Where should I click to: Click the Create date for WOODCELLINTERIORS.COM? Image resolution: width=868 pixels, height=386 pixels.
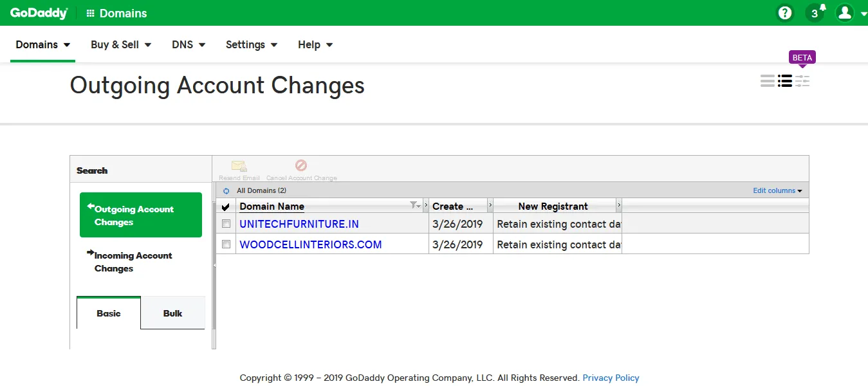point(457,244)
